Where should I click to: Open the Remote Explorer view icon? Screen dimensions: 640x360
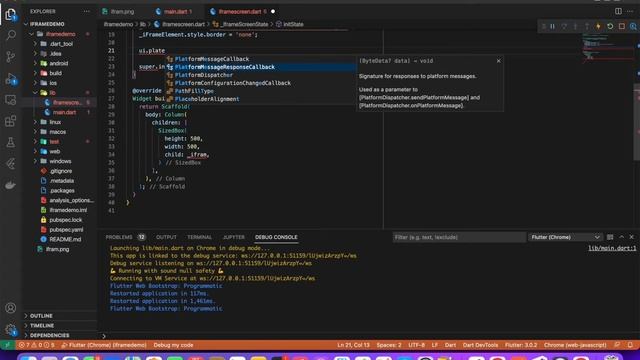pos(11,100)
